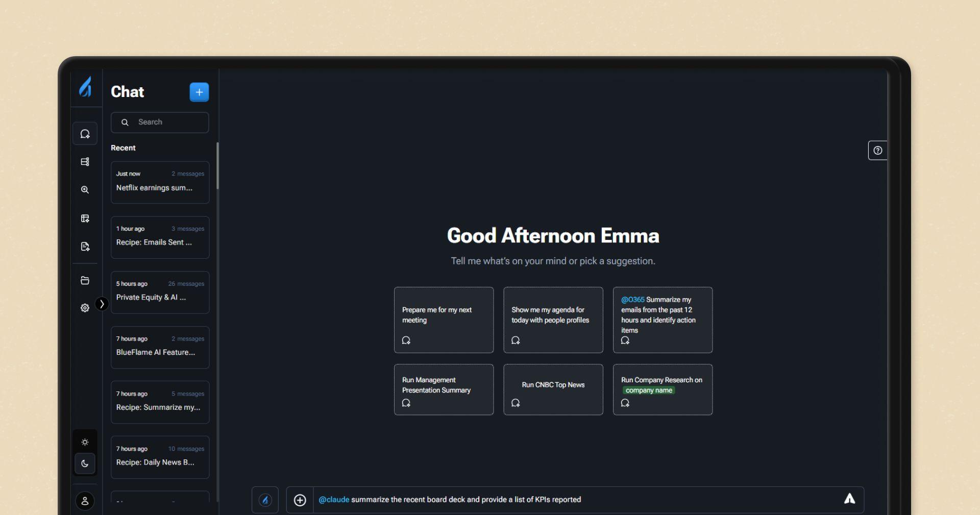Click the blue new chat plus button

coord(199,92)
